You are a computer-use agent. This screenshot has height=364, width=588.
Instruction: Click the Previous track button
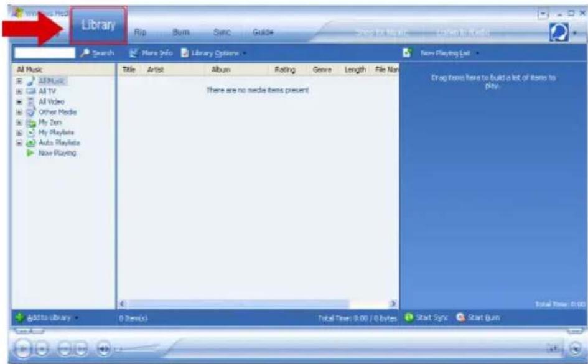point(65,350)
